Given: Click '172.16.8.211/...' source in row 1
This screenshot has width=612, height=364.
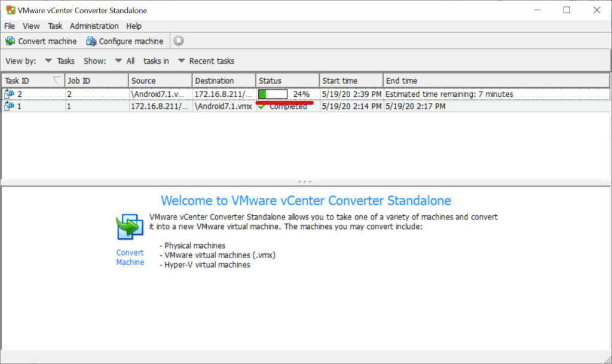Looking at the screenshot, I should coord(159,106).
